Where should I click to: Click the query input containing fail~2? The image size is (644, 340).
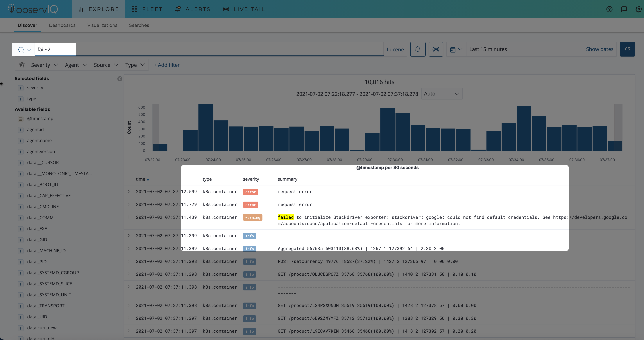[x=209, y=49]
